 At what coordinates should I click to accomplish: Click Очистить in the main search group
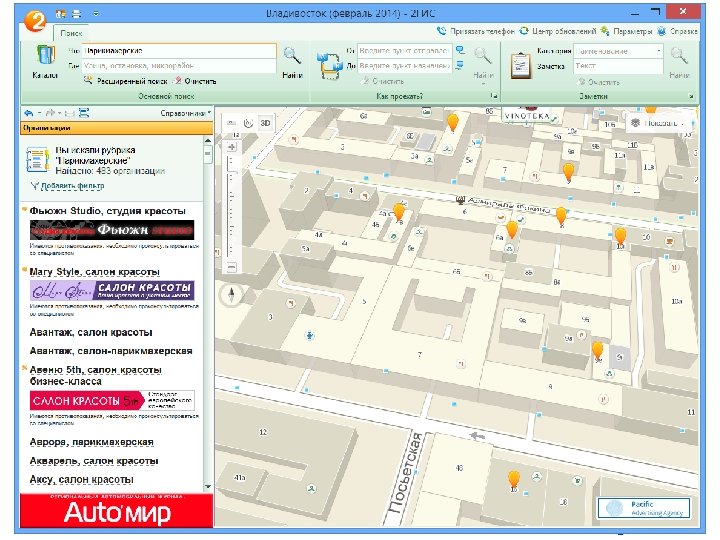[196, 81]
